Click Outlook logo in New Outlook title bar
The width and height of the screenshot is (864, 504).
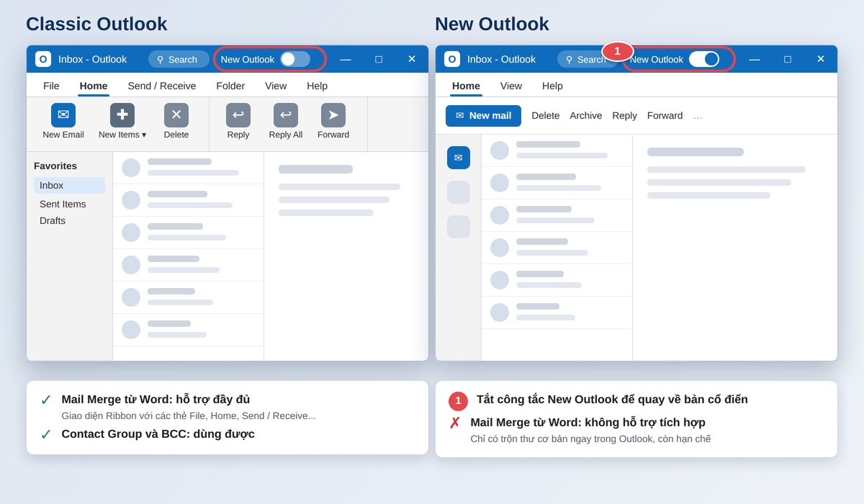click(x=452, y=59)
